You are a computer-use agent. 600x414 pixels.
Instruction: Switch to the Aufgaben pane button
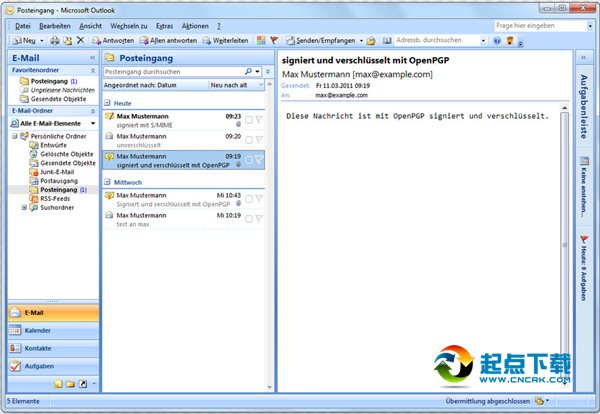tap(53, 366)
